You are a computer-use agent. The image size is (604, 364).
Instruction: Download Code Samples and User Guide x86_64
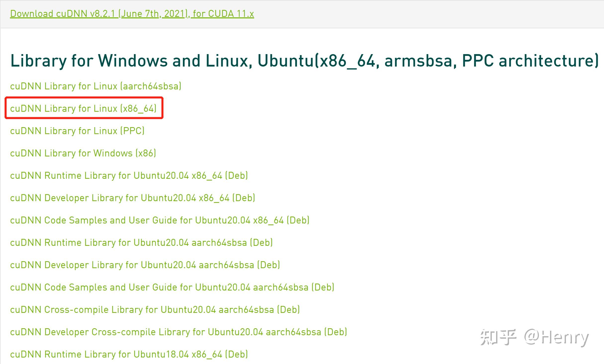tap(160, 220)
